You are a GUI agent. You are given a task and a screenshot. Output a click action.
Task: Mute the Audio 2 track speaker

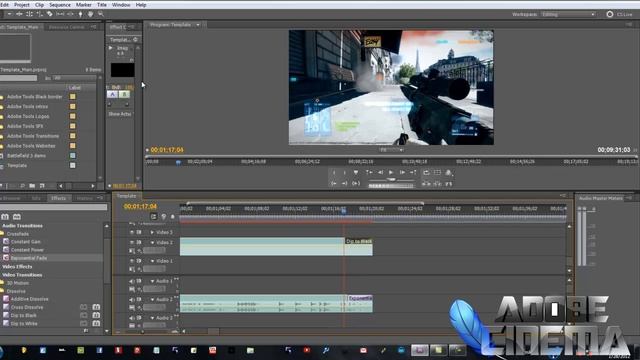coord(132,300)
